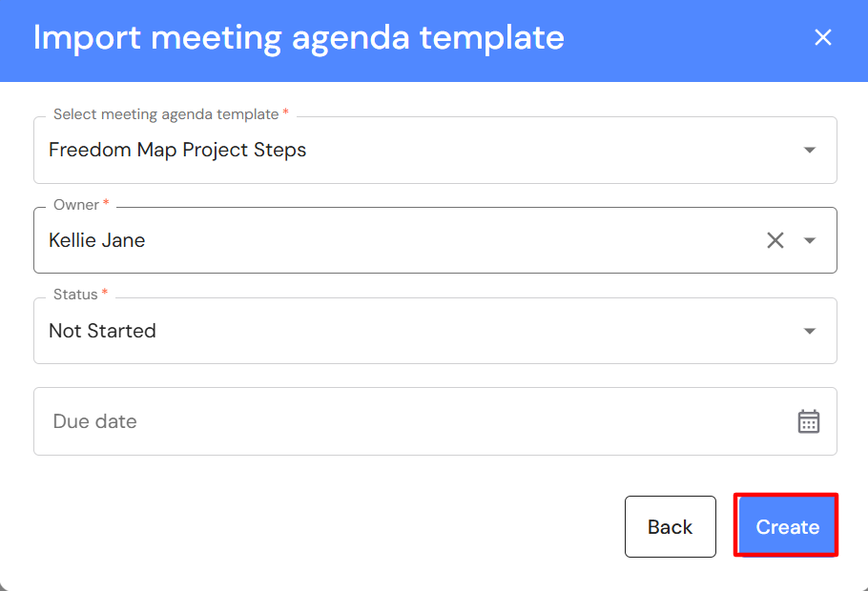868x591 pixels.
Task: Select the Freedom Map Project Steps value
Action: tap(177, 150)
